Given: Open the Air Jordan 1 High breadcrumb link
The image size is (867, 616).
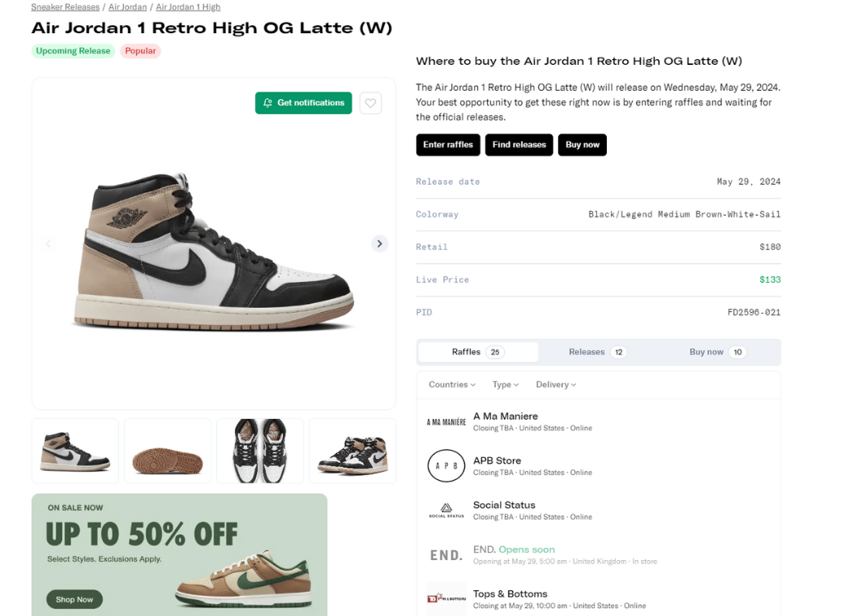Looking at the screenshot, I should pos(188,7).
